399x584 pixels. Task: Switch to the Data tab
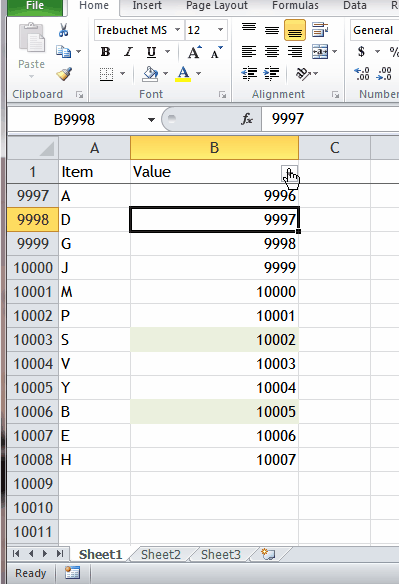(x=355, y=6)
